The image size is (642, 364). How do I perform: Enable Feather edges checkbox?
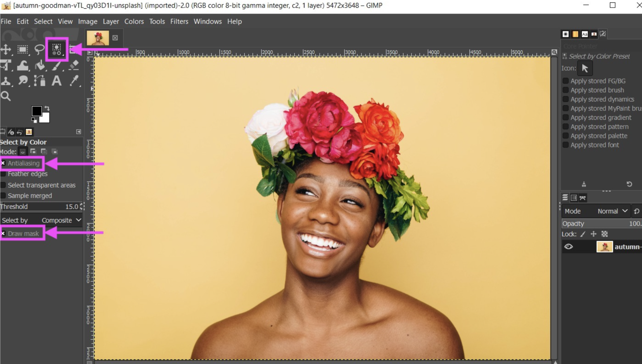click(x=4, y=174)
